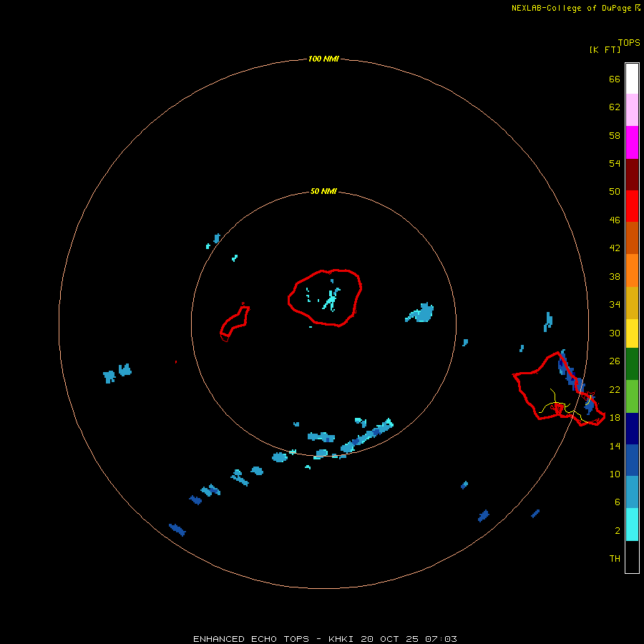The height and width of the screenshot is (644, 644).
Task: Click the 2 legend value
Action: click(x=618, y=531)
